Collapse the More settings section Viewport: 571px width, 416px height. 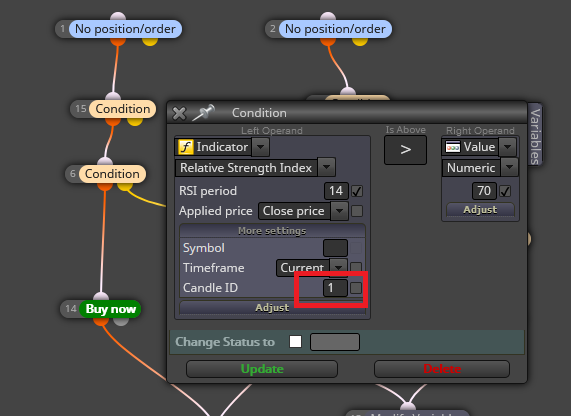pos(272,231)
